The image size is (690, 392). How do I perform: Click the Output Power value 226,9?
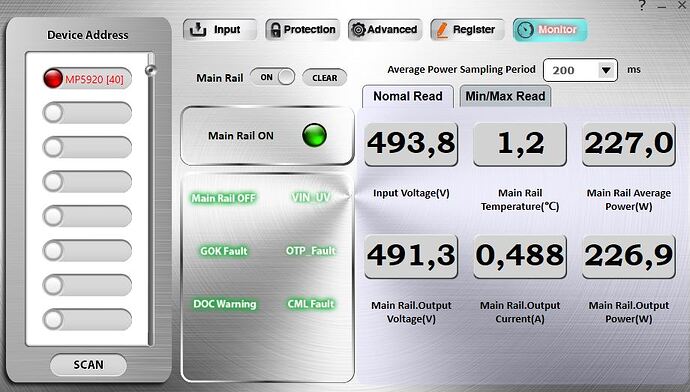click(x=629, y=256)
